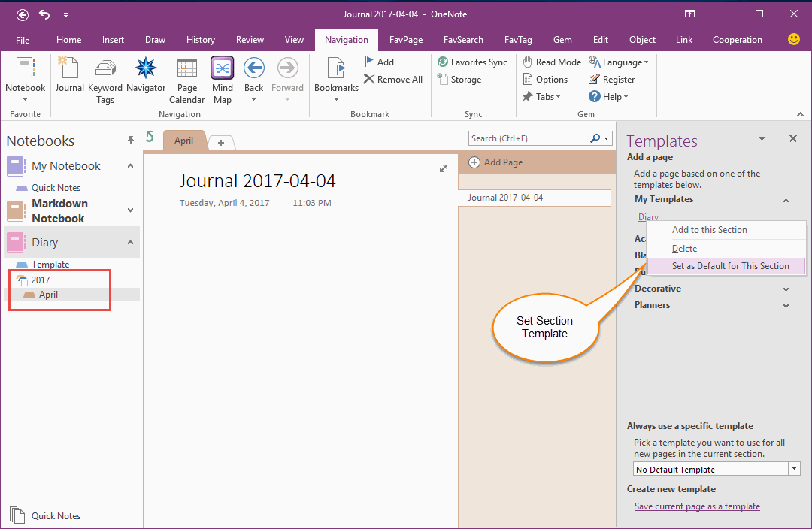Viewport: 812px width, 529px height.
Task: Open Gem Options
Action: tap(545, 79)
